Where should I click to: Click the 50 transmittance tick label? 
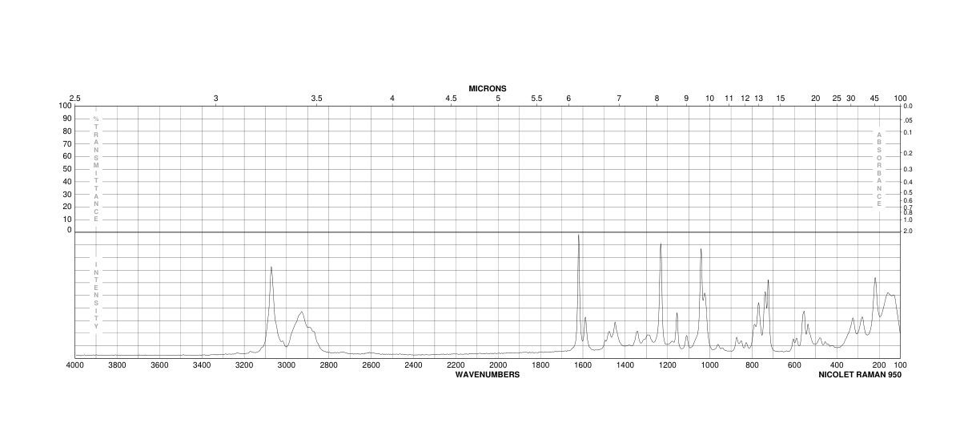66,169
